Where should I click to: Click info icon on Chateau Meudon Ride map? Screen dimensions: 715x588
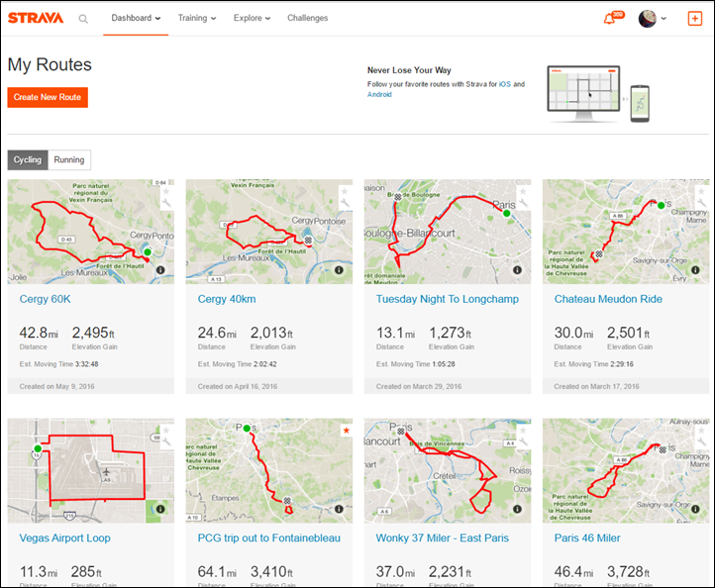[x=695, y=270]
